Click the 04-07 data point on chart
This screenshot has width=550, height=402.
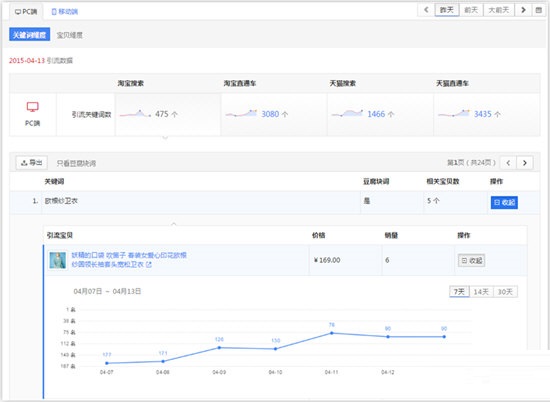(x=107, y=363)
